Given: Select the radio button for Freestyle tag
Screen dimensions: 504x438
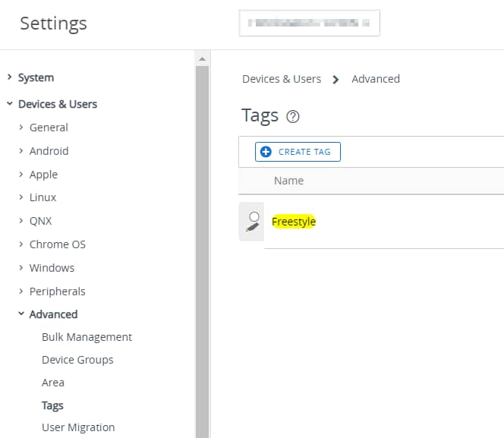Looking at the screenshot, I should tap(254, 216).
